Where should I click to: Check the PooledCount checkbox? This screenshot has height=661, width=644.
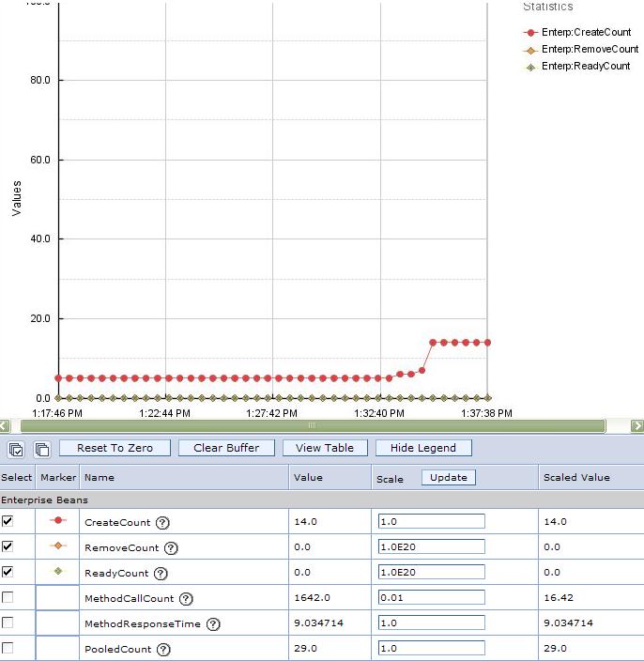point(8,648)
